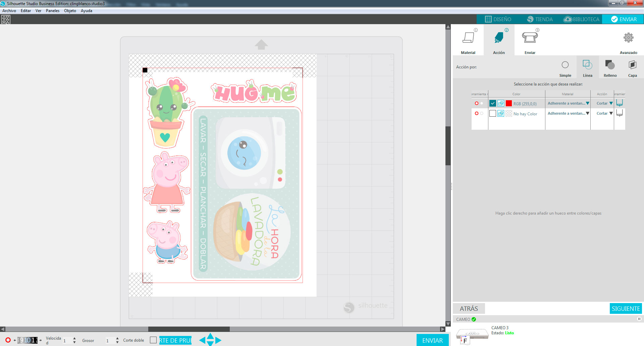The image size is (644, 346).
Task: Click the vertical canvas scrollbar thumb
Action: (x=448, y=146)
